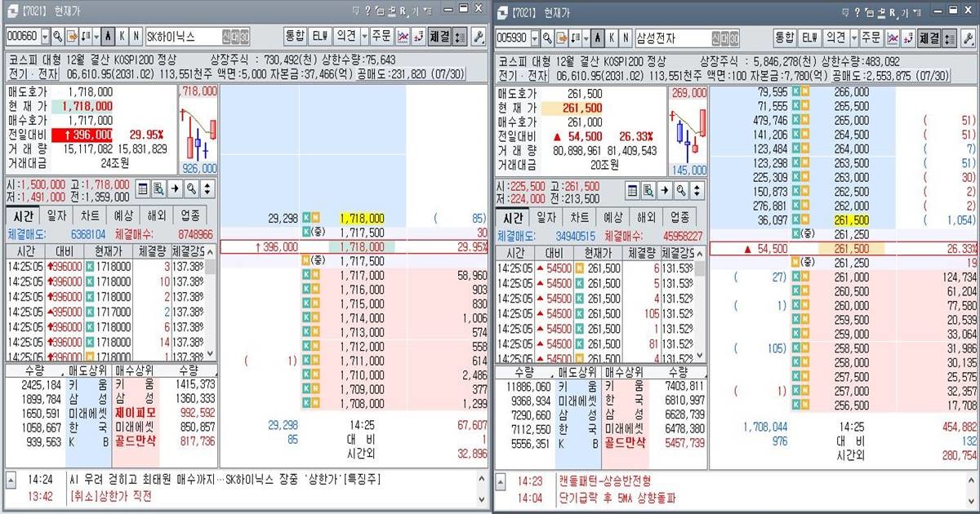This screenshot has width=980, height=514.
Task: Open the line chart icon in SK하이닉스 toolbar
Action: [x=403, y=37]
